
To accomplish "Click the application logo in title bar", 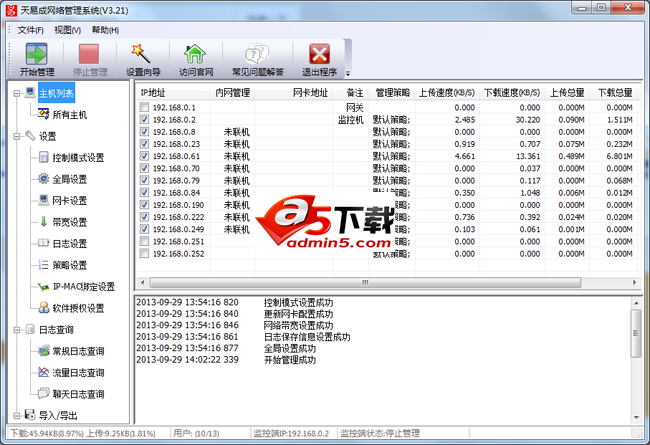I will (11, 10).
